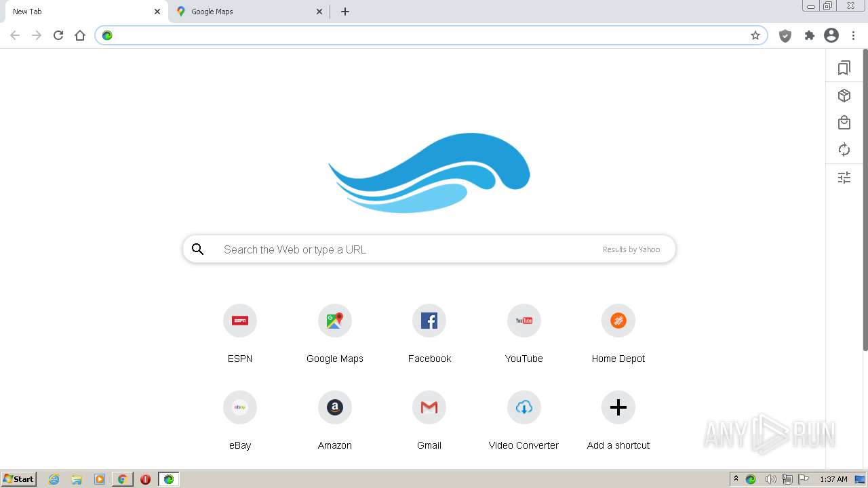Click the Add a shortcut plus icon
Image resolution: width=868 pixels, height=488 pixels.
pyautogui.click(x=618, y=407)
